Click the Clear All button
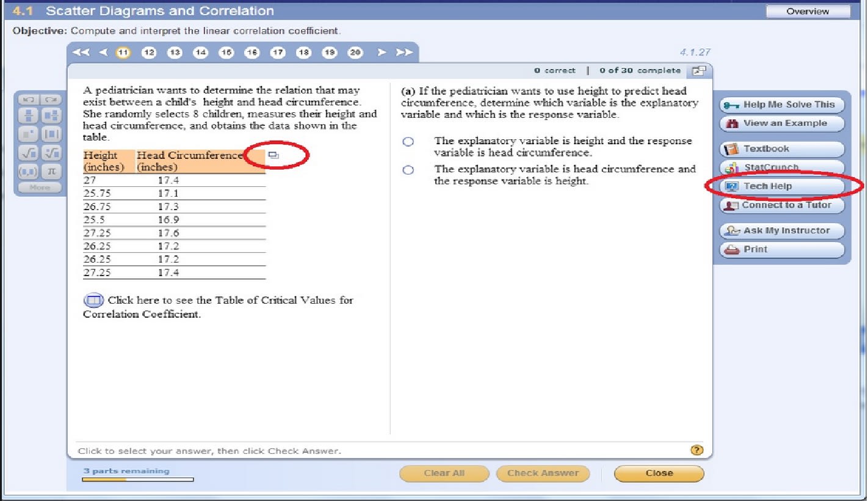This screenshot has height=501, width=868. [x=444, y=474]
